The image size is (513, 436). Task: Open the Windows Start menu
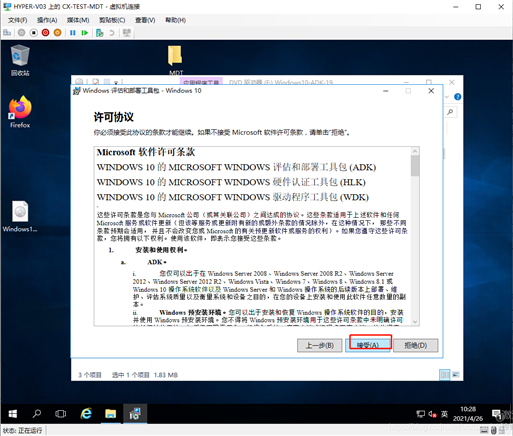tap(13, 414)
